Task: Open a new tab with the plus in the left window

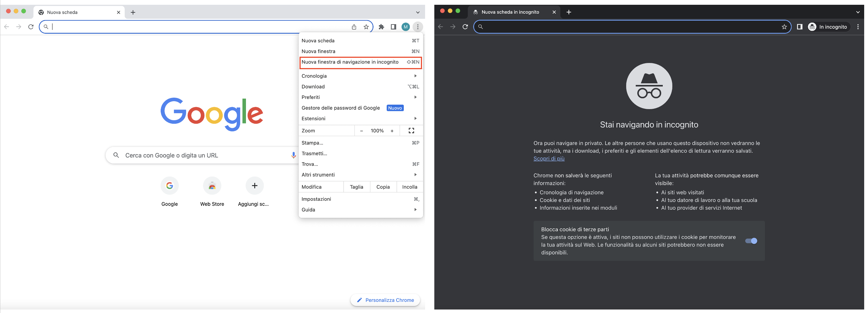Action: 133,12
